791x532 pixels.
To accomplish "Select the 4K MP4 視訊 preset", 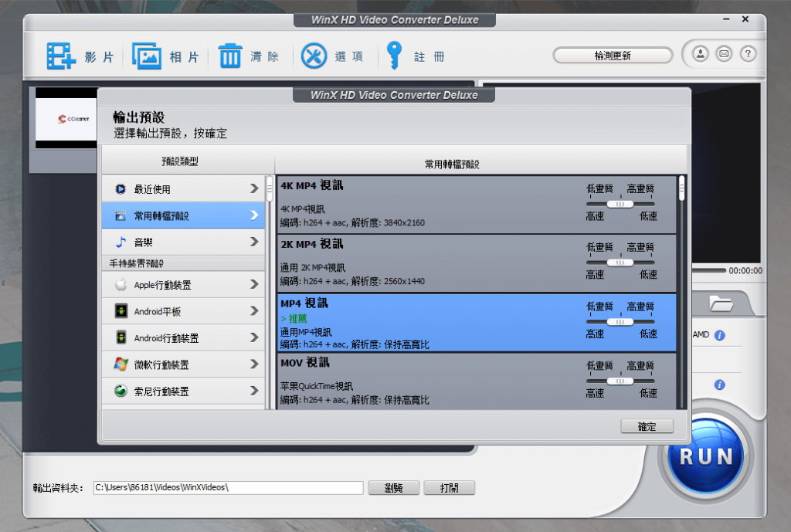I will click(x=476, y=204).
